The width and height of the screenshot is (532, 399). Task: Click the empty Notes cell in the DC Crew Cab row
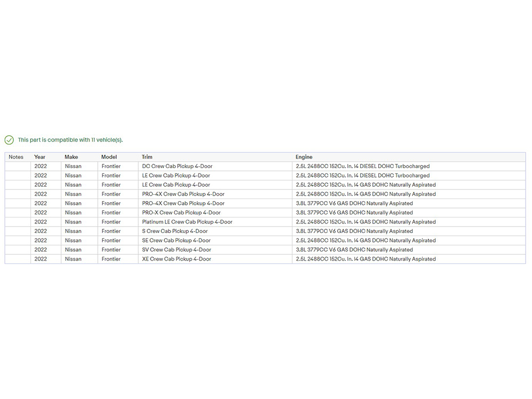[18, 166]
